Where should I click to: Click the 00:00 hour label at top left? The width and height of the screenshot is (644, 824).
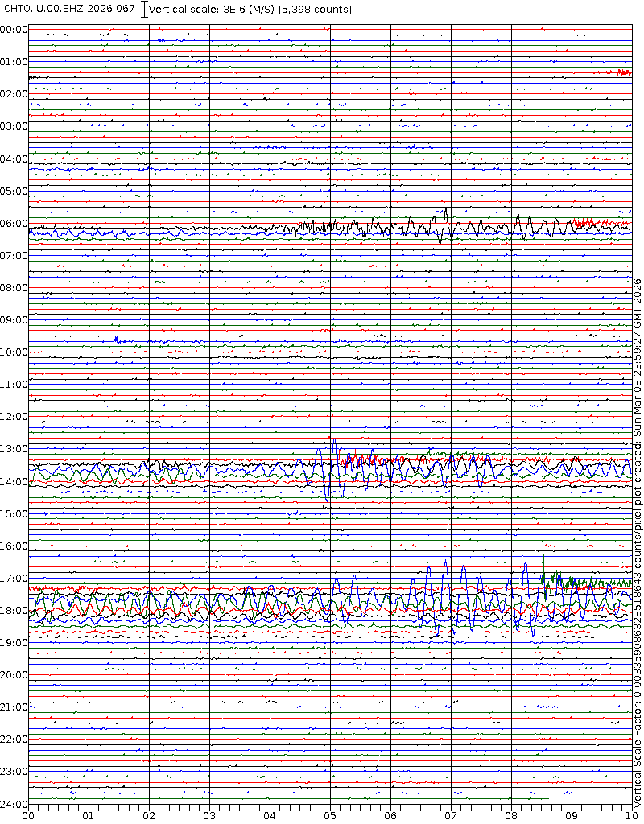pyautogui.click(x=14, y=30)
